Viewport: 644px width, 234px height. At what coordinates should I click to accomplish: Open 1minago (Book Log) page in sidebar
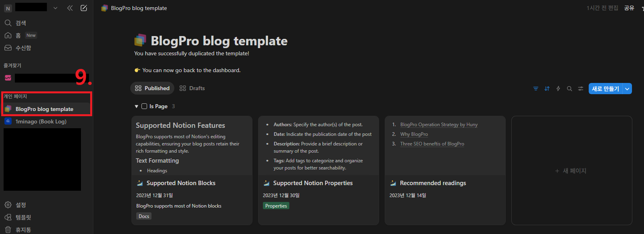(x=41, y=121)
